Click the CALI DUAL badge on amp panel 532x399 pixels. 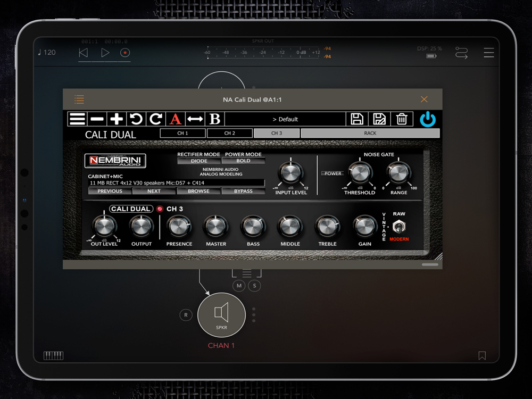[131, 209]
